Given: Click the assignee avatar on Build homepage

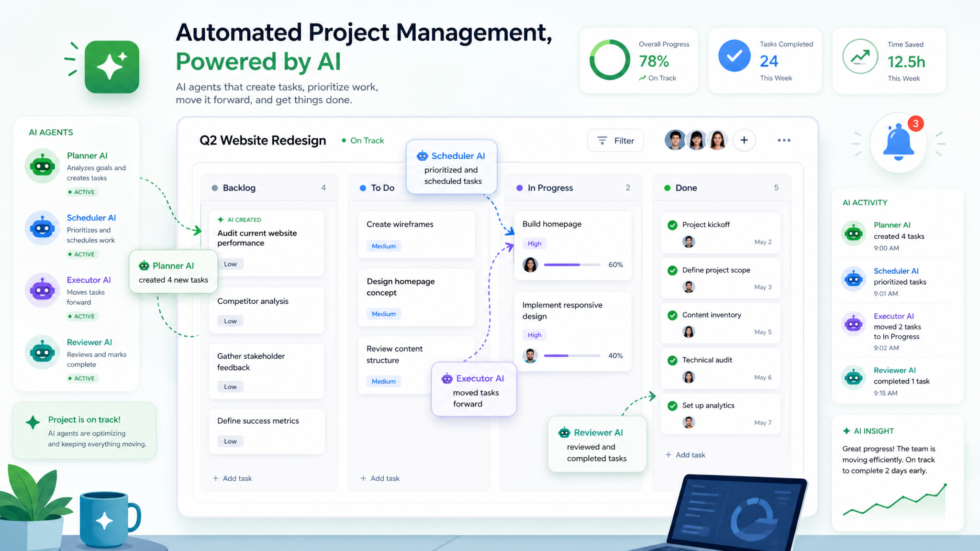Looking at the screenshot, I should [530, 264].
